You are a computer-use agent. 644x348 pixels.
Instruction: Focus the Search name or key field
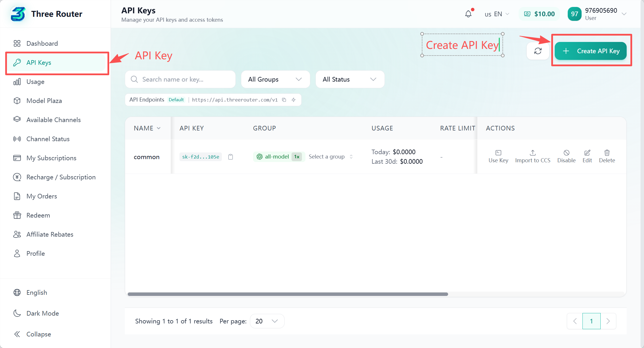pyautogui.click(x=180, y=79)
